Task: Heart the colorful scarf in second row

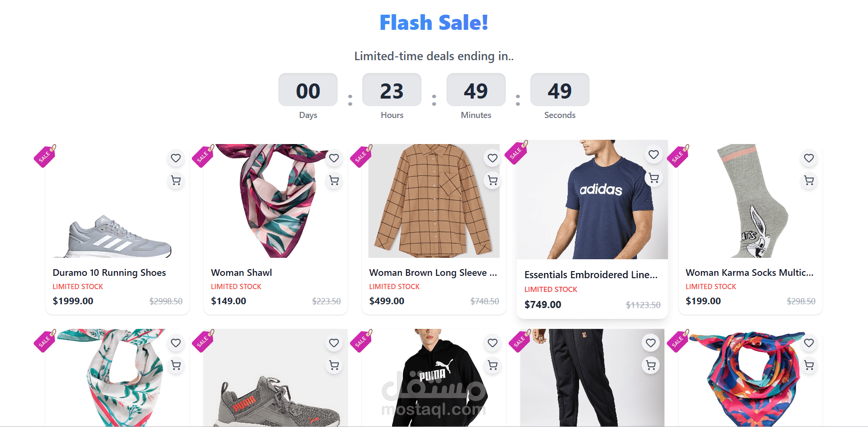Action: pyautogui.click(x=809, y=343)
